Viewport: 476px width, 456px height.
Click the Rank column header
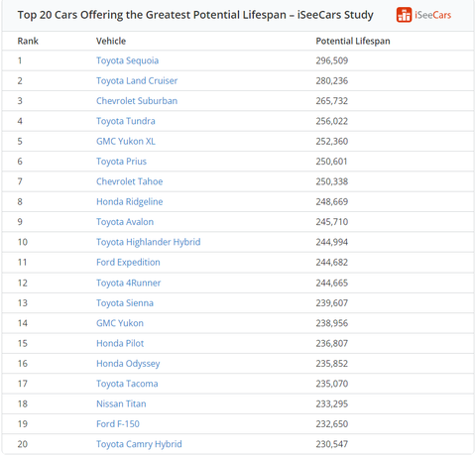coord(28,41)
